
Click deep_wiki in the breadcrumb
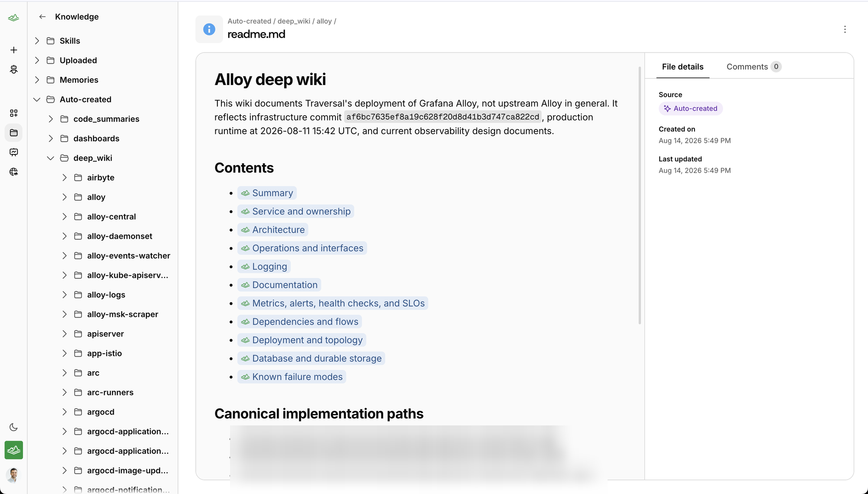tap(294, 21)
